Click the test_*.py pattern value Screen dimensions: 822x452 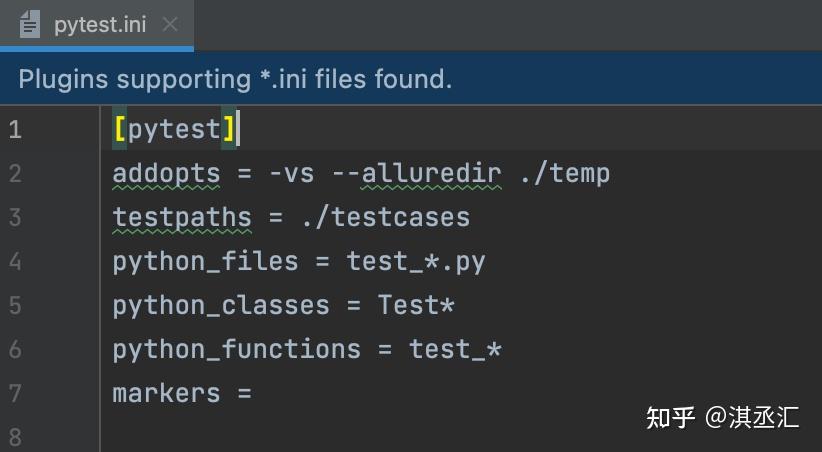tap(416, 262)
